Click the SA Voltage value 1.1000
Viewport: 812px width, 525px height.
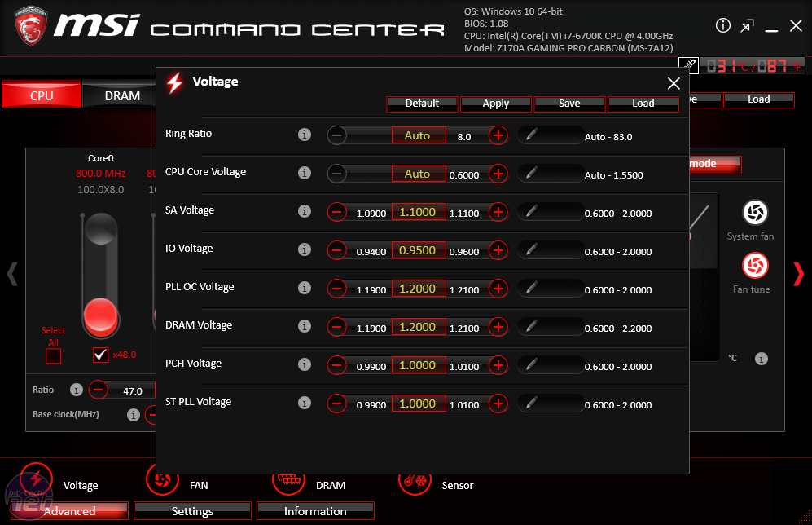[x=418, y=212]
